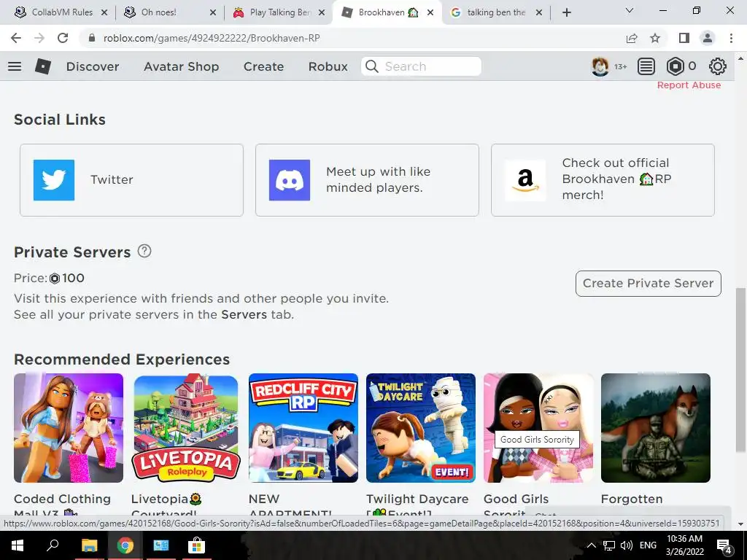This screenshot has height=560, width=747.
Task: Click the Discord logo icon
Action: pyautogui.click(x=290, y=180)
